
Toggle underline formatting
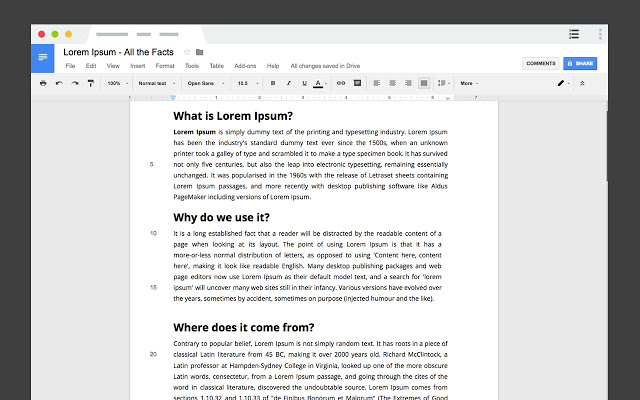coord(304,83)
